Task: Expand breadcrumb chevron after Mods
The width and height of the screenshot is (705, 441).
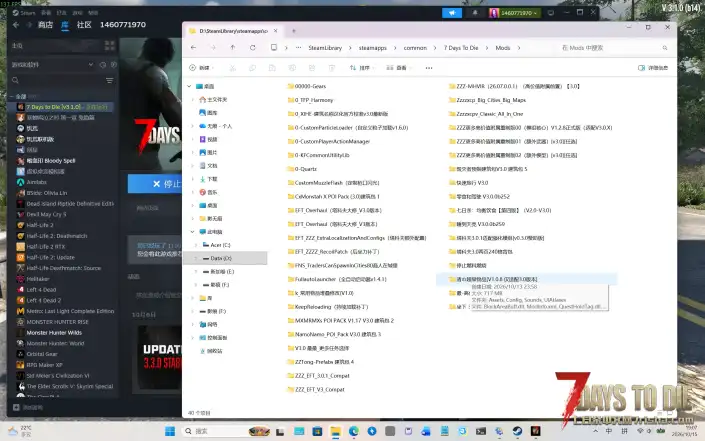Action: (x=518, y=48)
